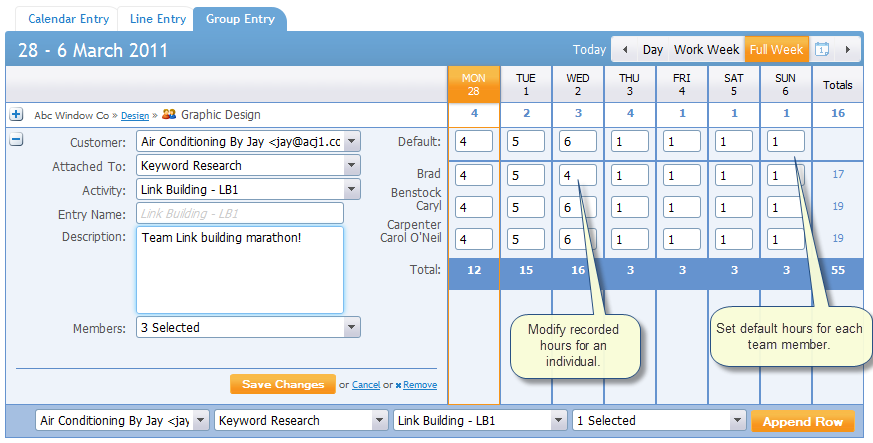Select the Work Week view
This screenshot has width=873, height=443.
(x=706, y=49)
